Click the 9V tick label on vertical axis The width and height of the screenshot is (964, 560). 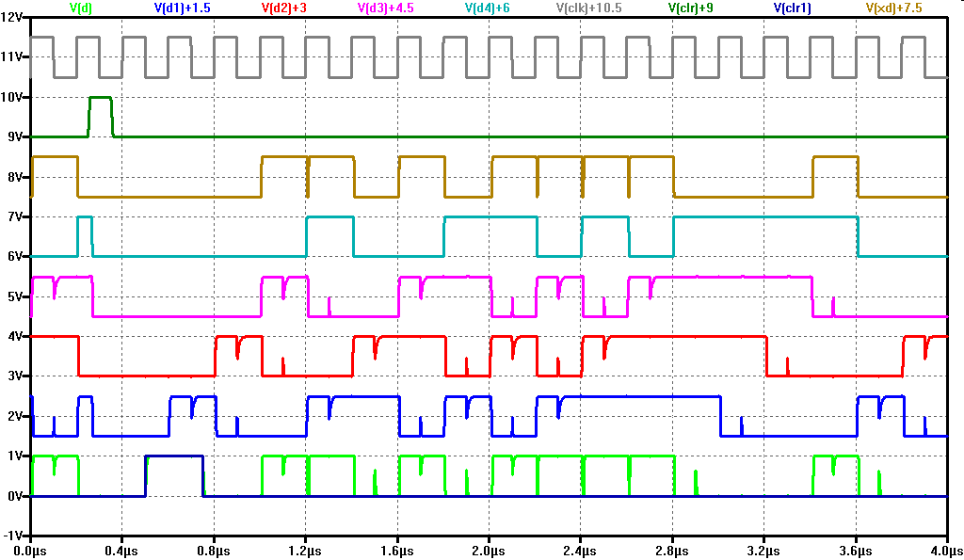[x=16, y=136]
